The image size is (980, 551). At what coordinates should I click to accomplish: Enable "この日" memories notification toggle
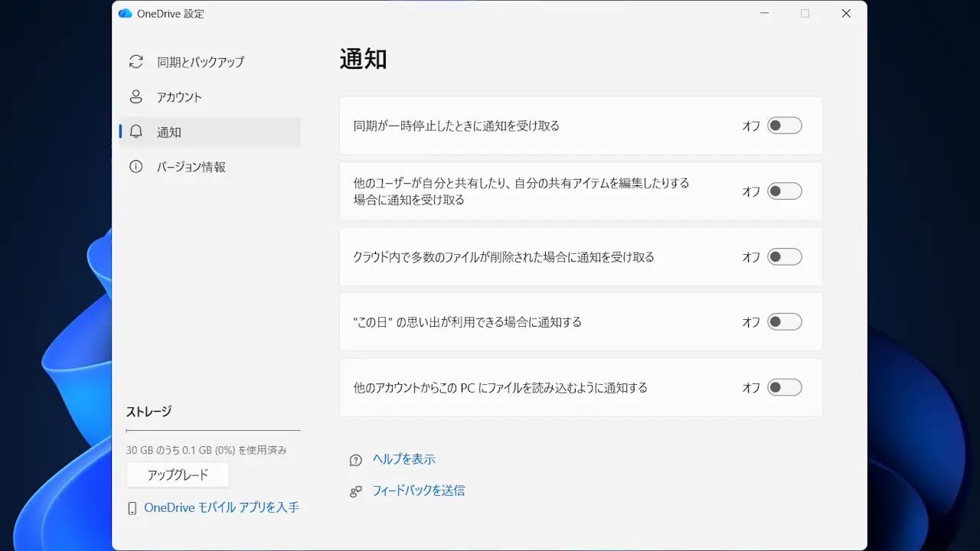(x=785, y=322)
